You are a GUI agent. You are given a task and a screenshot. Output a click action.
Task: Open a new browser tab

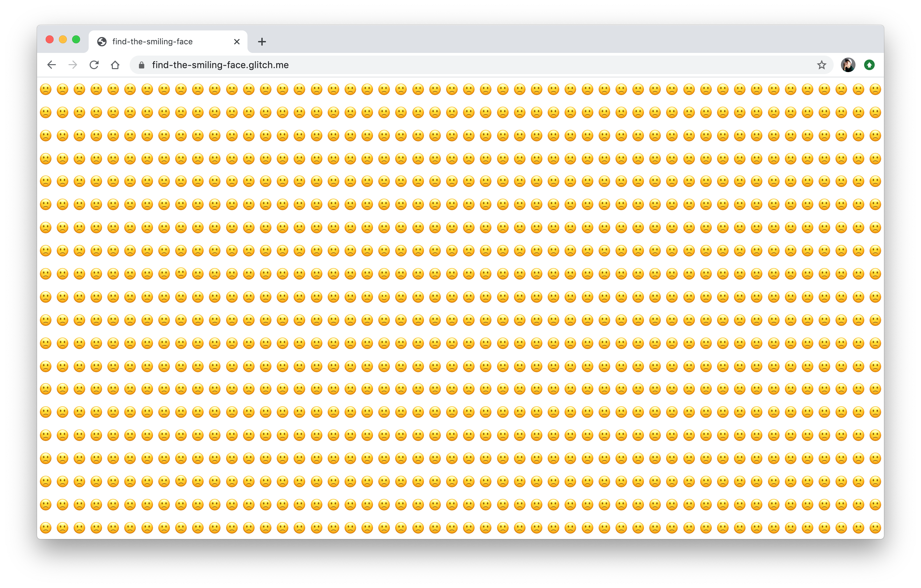(x=262, y=42)
